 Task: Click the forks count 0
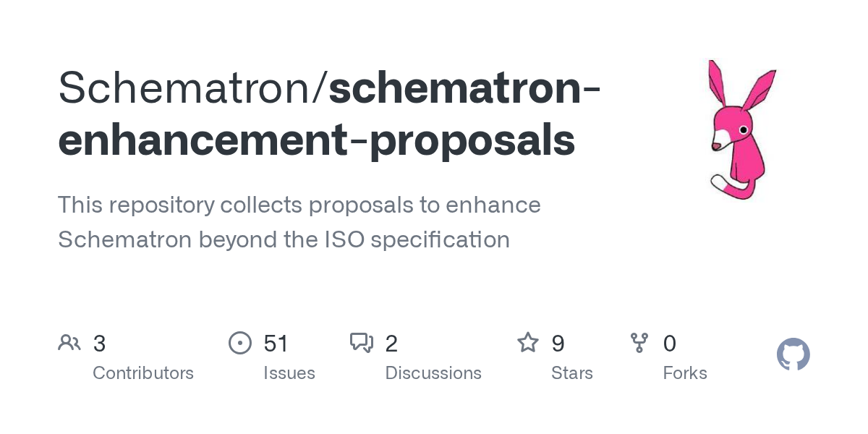point(670,344)
